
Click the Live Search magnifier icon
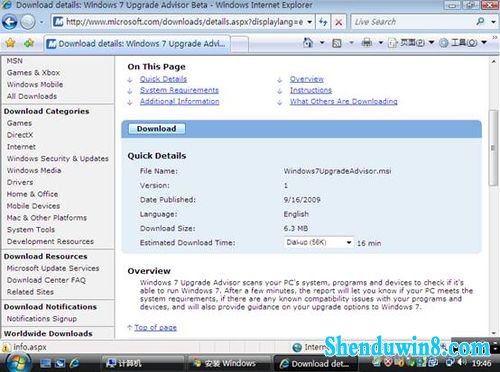point(480,22)
